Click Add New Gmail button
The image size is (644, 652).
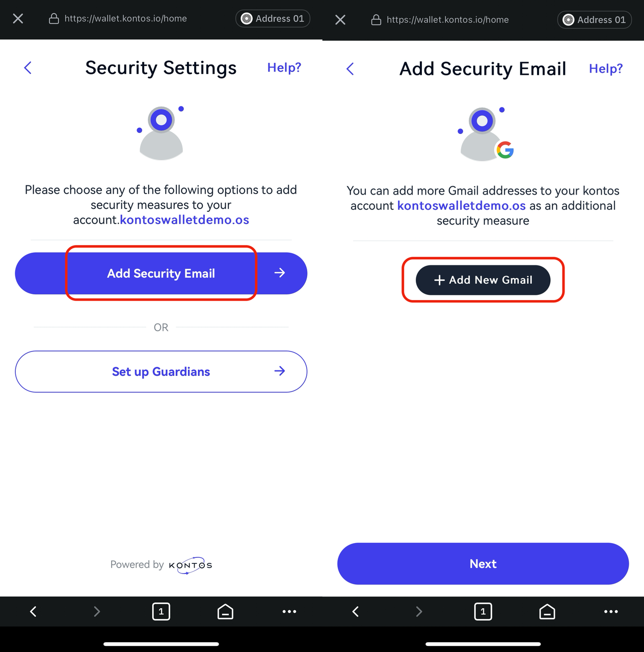(483, 280)
